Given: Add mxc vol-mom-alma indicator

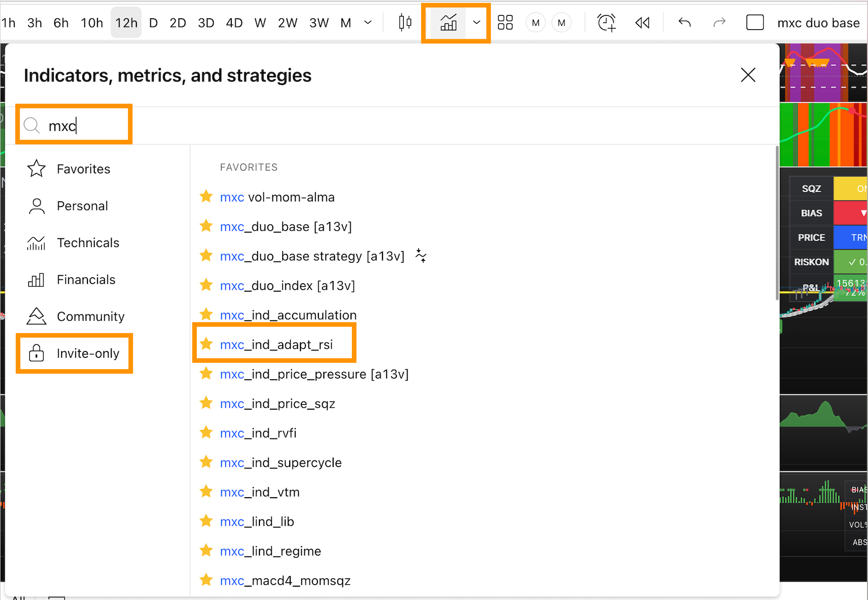Looking at the screenshot, I should click(x=277, y=197).
